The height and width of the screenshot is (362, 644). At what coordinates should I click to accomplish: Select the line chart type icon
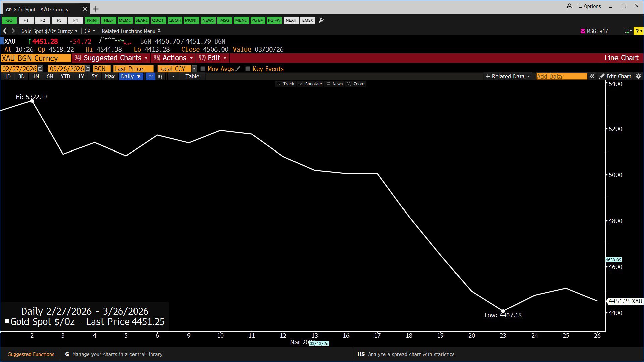(150, 76)
